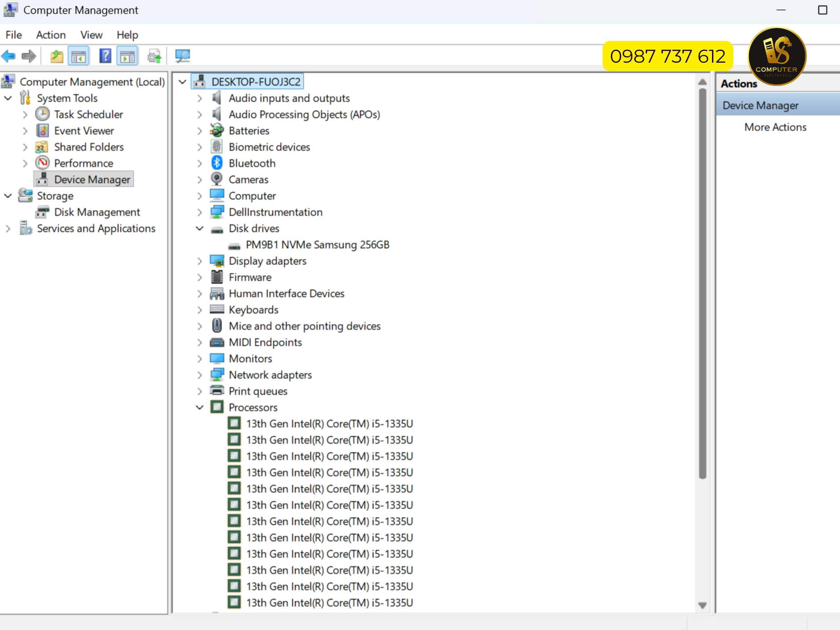Click the device list scroll up arrow
840x630 pixels.
703,82
